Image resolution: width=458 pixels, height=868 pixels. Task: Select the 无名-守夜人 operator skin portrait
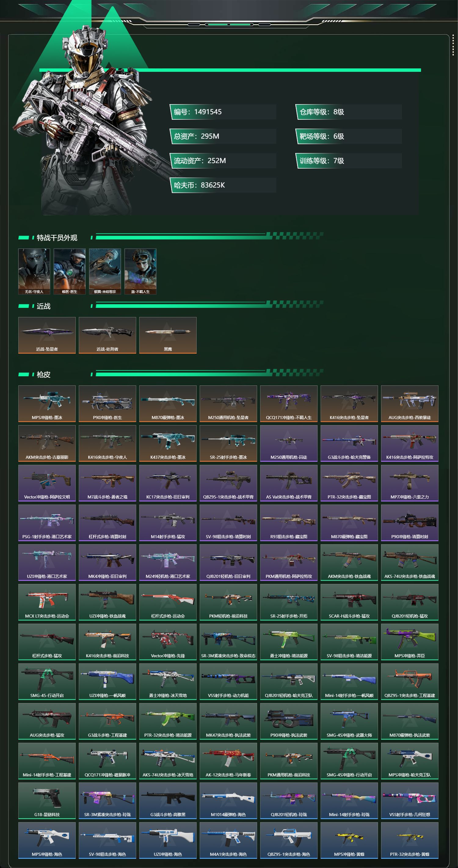coord(34,271)
